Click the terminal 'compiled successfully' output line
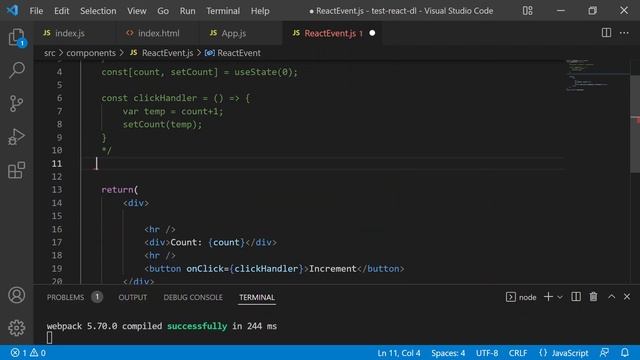 [162, 326]
